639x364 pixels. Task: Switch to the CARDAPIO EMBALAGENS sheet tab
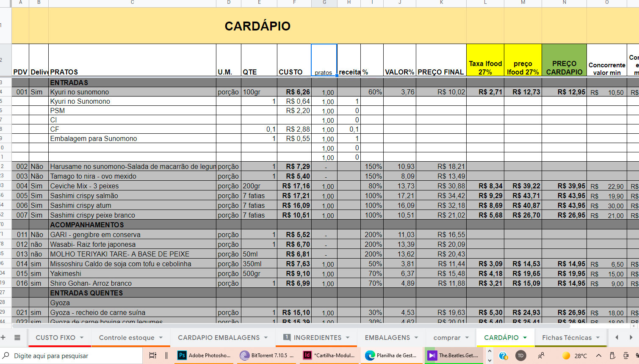point(219,337)
